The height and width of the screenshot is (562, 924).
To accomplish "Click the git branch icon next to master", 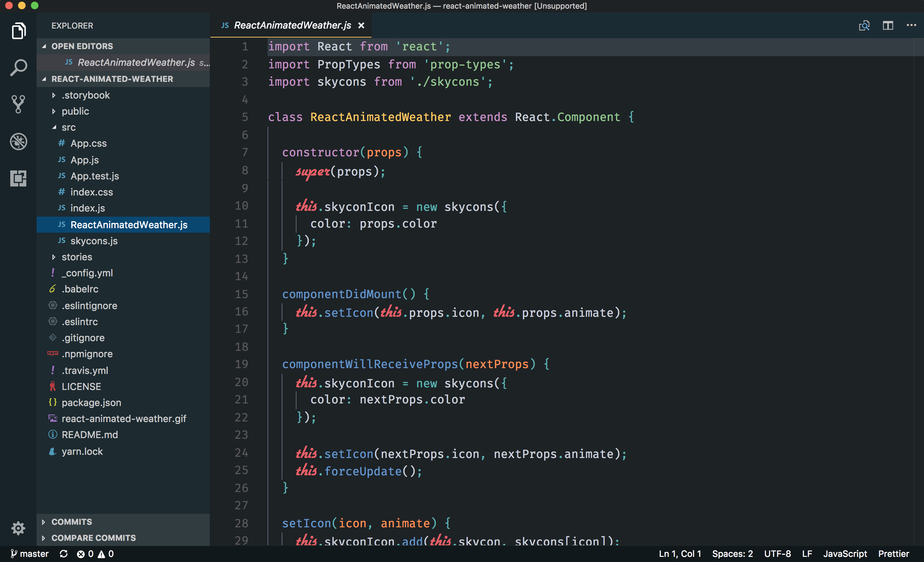I will [14, 554].
